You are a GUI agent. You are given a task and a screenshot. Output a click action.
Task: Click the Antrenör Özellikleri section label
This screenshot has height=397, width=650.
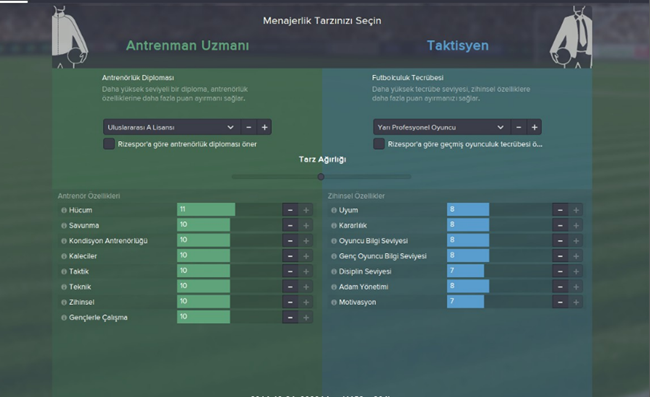pos(89,196)
